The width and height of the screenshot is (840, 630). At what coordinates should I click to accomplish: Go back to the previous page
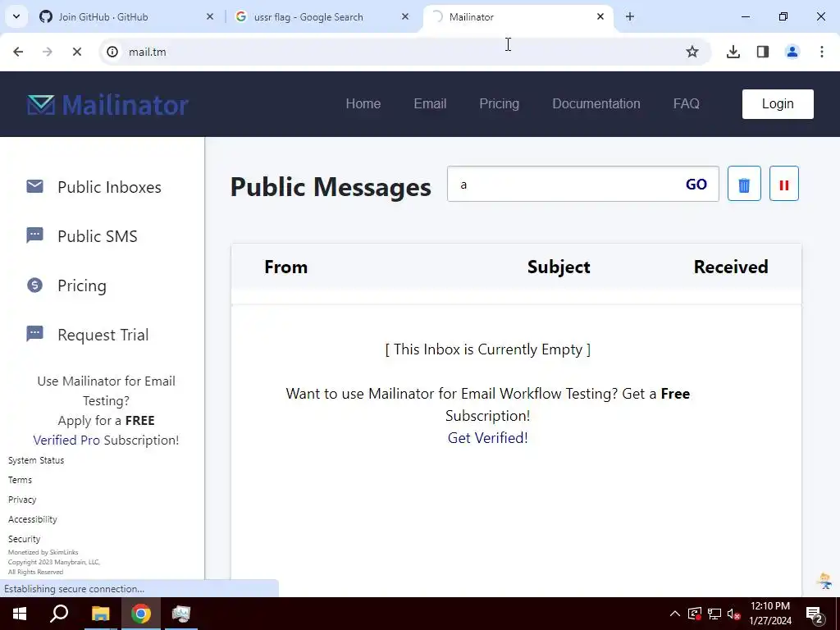(x=18, y=52)
